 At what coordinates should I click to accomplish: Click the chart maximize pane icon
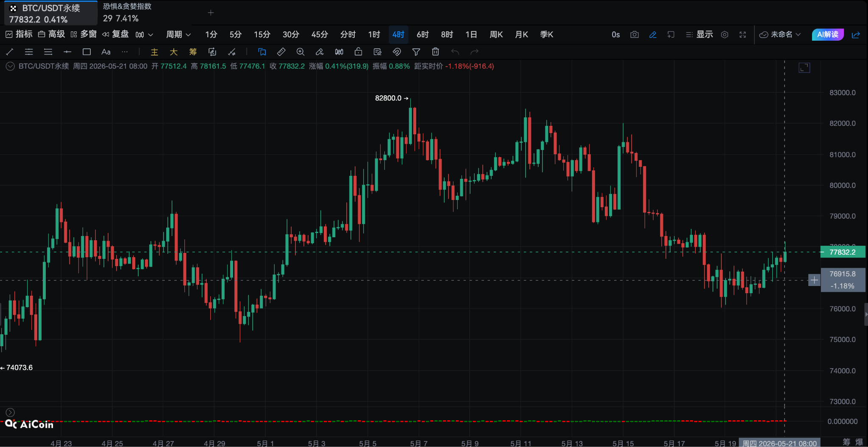click(x=804, y=68)
